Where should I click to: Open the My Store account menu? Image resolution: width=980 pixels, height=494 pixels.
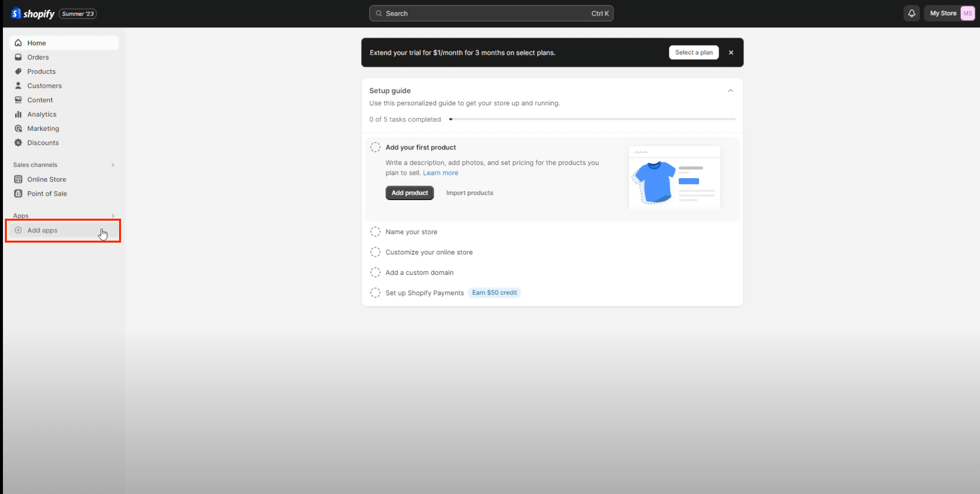950,14
